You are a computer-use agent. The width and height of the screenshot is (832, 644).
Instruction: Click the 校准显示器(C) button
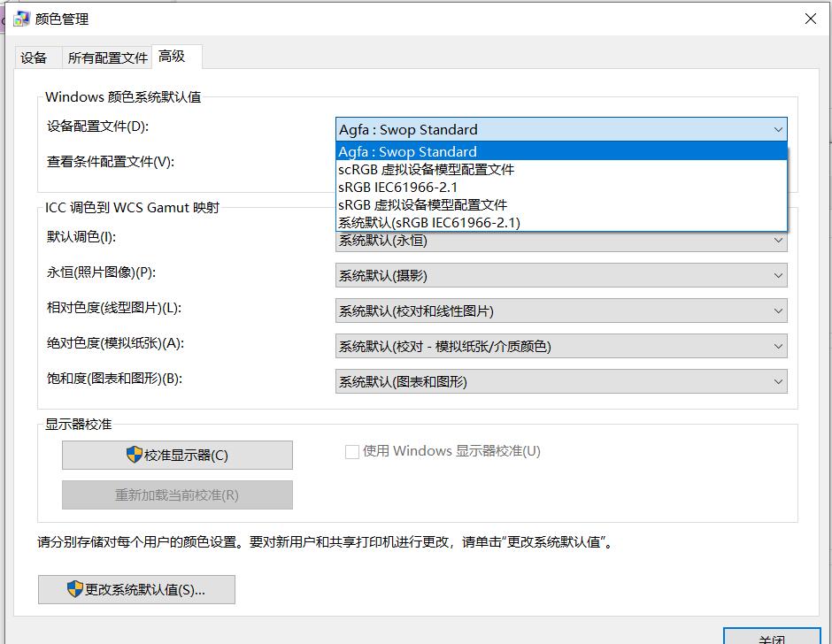coord(177,456)
